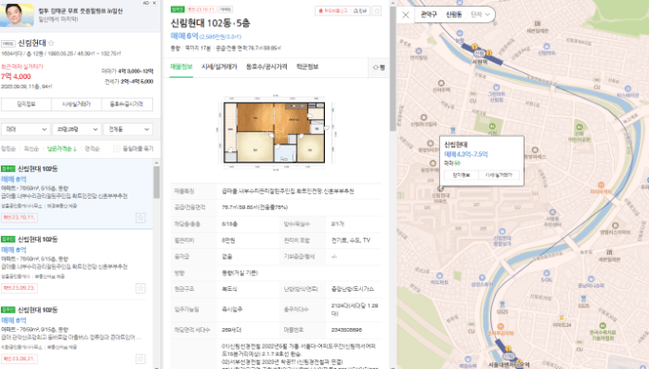The height and width of the screenshot is (369, 649).
Task: Report this listing via 허위매물신고 icon
Action: click(x=332, y=11)
